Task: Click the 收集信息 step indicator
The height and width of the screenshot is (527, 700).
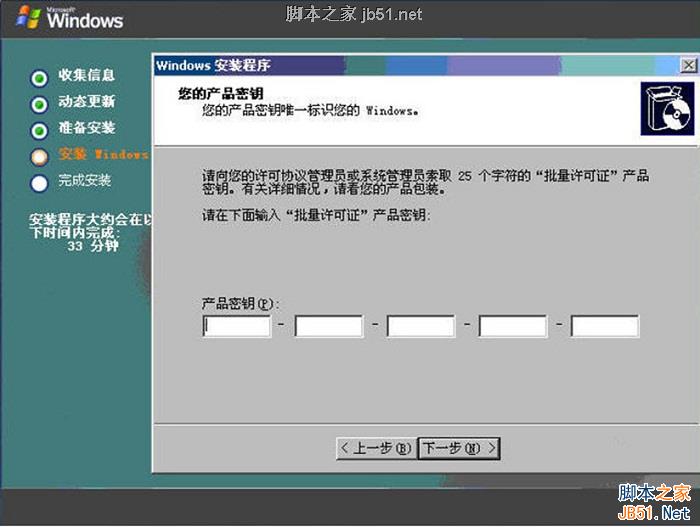Action: 39,78
